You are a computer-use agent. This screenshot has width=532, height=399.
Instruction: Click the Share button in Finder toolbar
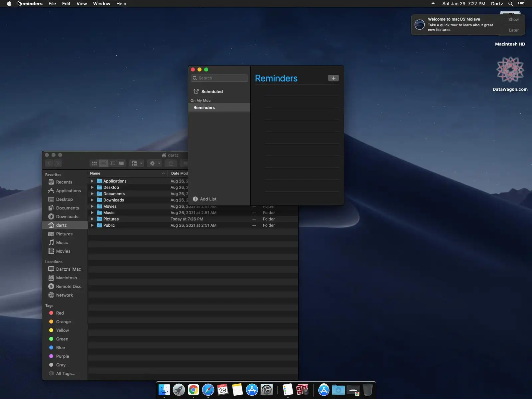(x=171, y=163)
